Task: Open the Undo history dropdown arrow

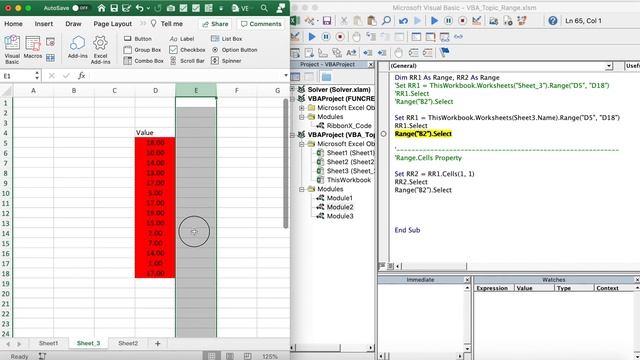Action: 148,8
